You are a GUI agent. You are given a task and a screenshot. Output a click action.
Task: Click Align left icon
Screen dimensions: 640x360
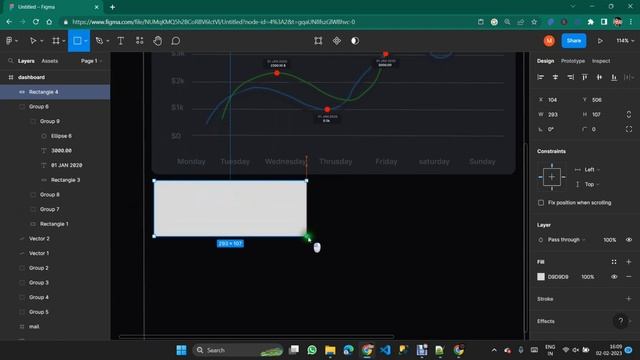tap(541, 77)
